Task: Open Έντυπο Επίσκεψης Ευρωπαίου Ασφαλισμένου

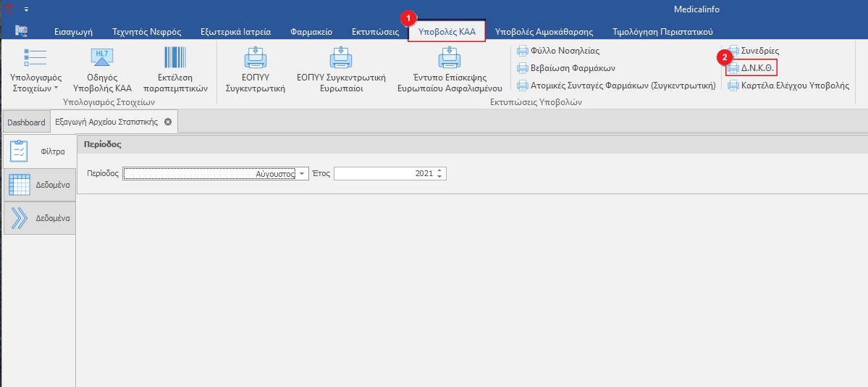Action: pos(449,70)
